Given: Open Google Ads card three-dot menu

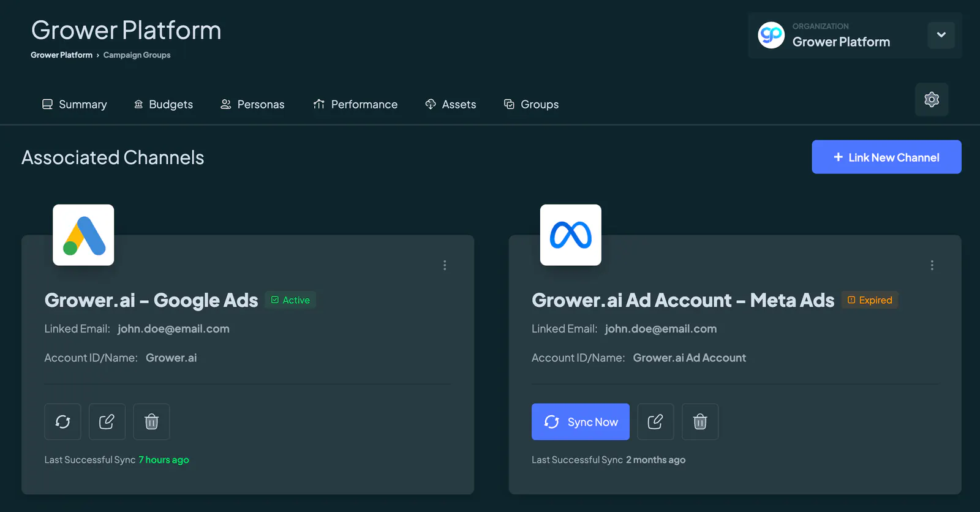Looking at the screenshot, I should pos(445,265).
